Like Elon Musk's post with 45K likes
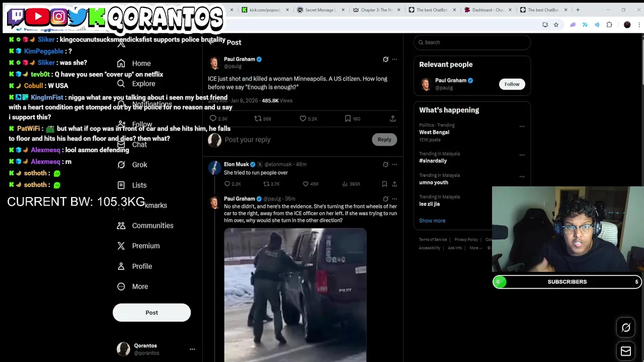The image size is (644, 362). (310, 184)
